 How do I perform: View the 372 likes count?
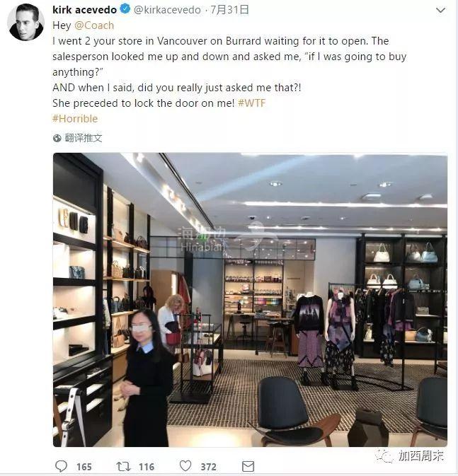click(209, 467)
